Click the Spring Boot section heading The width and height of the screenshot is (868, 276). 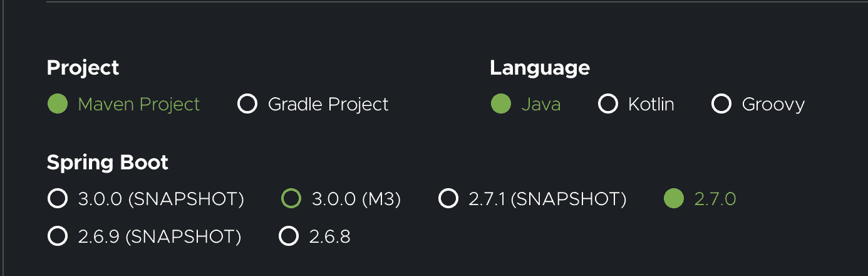[x=108, y=163]
